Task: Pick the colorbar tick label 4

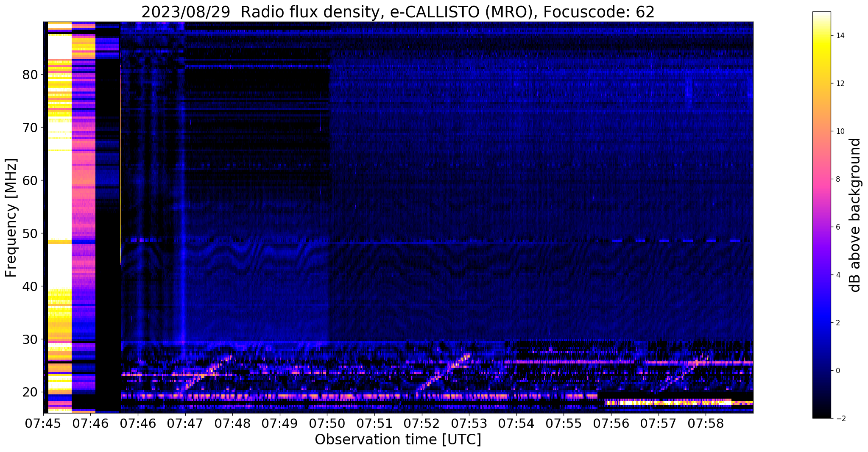Action: [837, 275]
